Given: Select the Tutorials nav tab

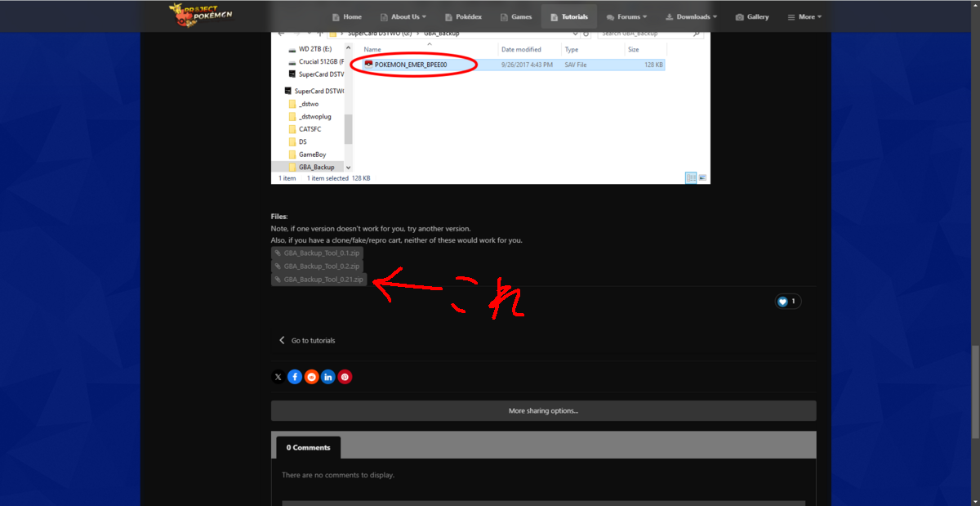Looking at the screenshot, I should coord(569,16).
